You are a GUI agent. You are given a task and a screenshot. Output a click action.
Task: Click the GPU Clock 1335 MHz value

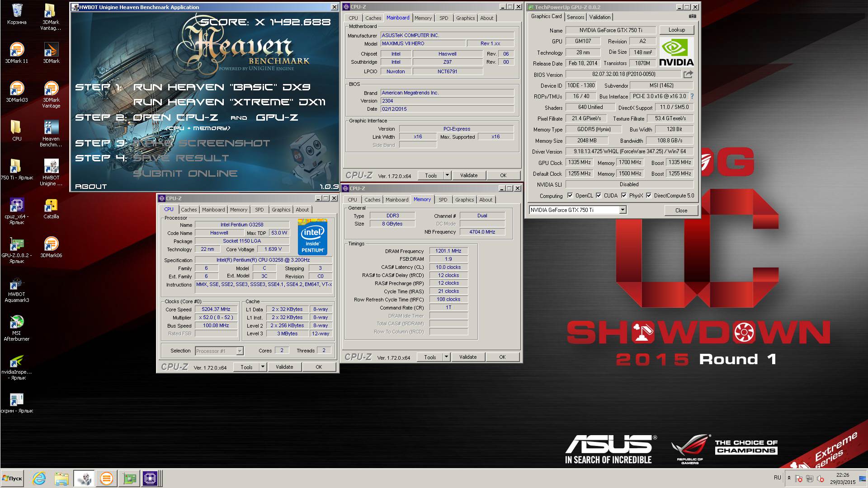[580, 162]
